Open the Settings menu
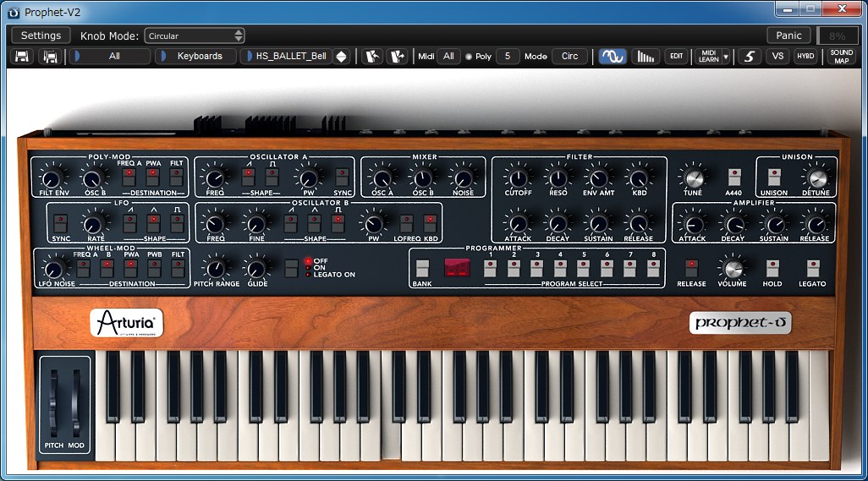This screenshot has height=481, width=868. click(x=41, y=36)
